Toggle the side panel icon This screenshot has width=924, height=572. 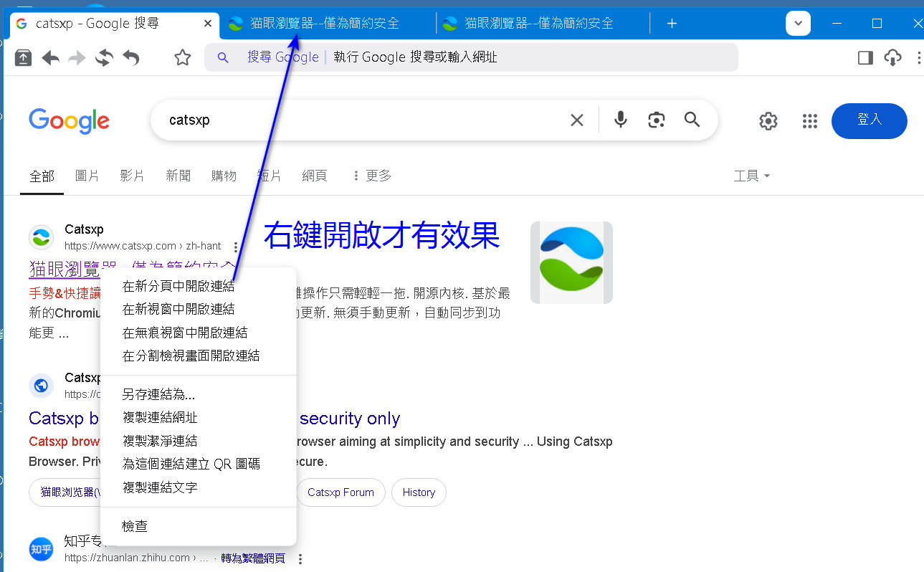pos(865,57)
